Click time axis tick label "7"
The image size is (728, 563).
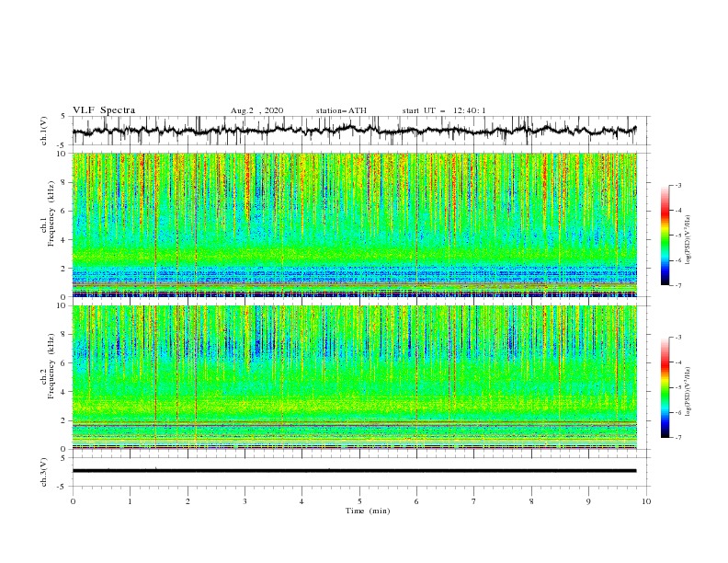(474, 501)
